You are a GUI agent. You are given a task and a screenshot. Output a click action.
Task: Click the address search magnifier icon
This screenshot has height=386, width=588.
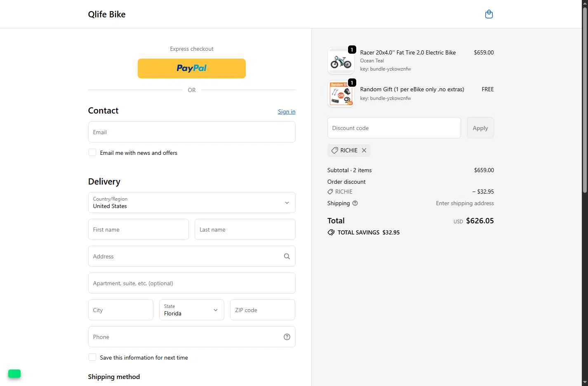click(x=287, y=256)
